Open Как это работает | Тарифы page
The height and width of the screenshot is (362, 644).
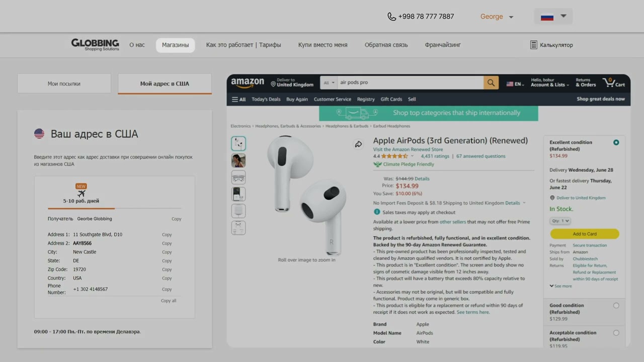pyautogui.click(x=244, y=45)
